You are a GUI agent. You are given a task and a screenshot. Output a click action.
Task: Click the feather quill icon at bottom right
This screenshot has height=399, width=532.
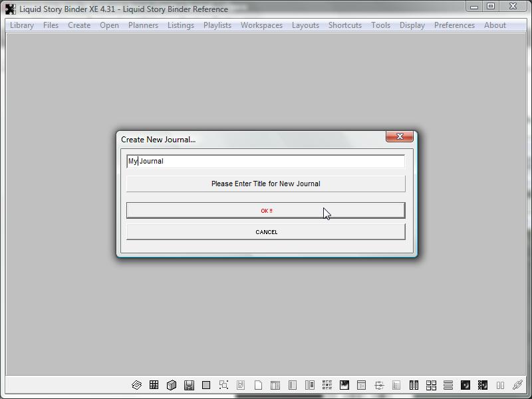tap(517, 385)
